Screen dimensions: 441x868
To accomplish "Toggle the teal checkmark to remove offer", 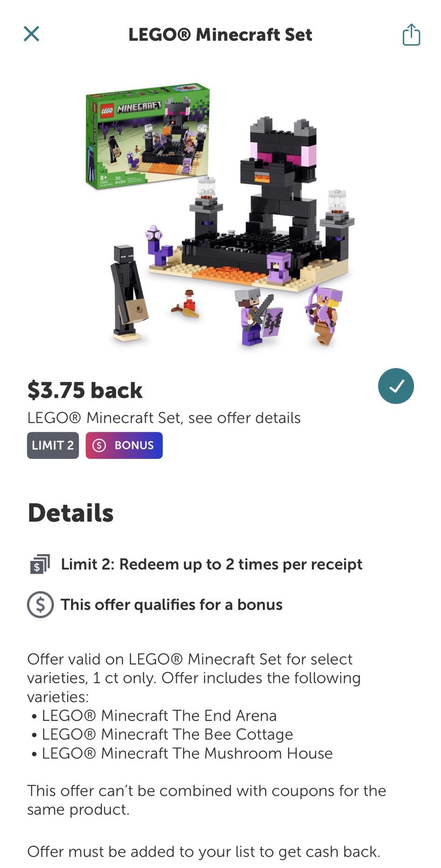I will click(396, 386).
